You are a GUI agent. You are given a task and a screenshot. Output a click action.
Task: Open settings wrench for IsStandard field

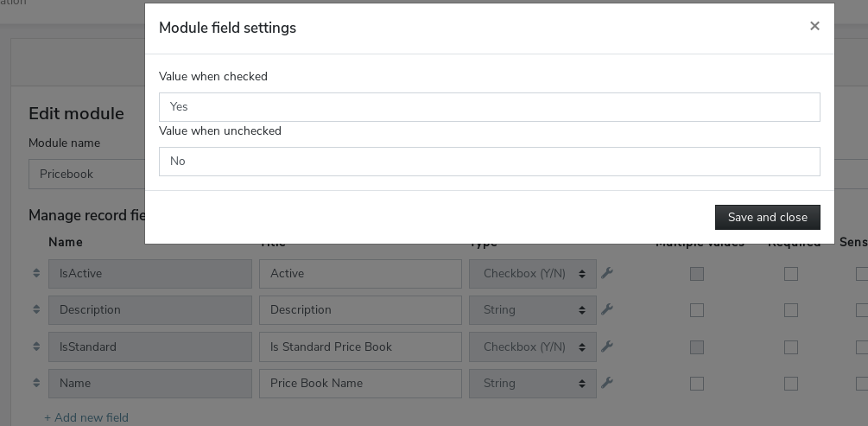point(607,347)
